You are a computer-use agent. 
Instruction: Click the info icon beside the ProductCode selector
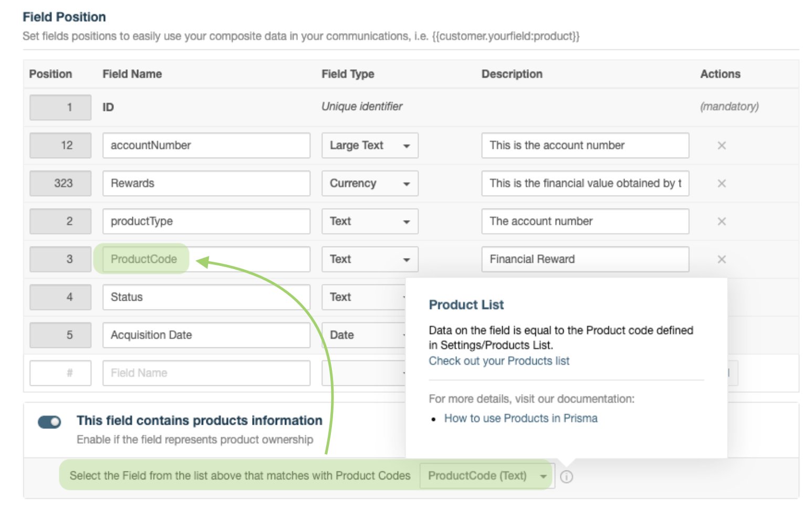[x=566, y=476]
